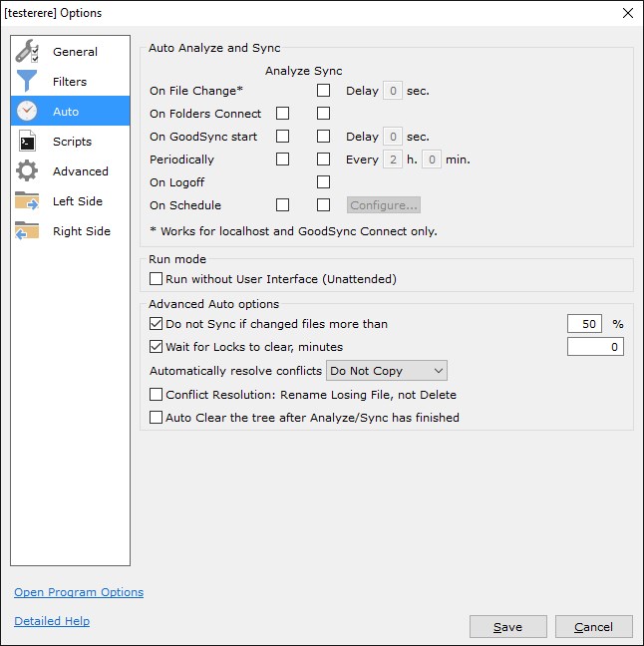
Task: Switch to the Filters section
Action: click(70, 82)
